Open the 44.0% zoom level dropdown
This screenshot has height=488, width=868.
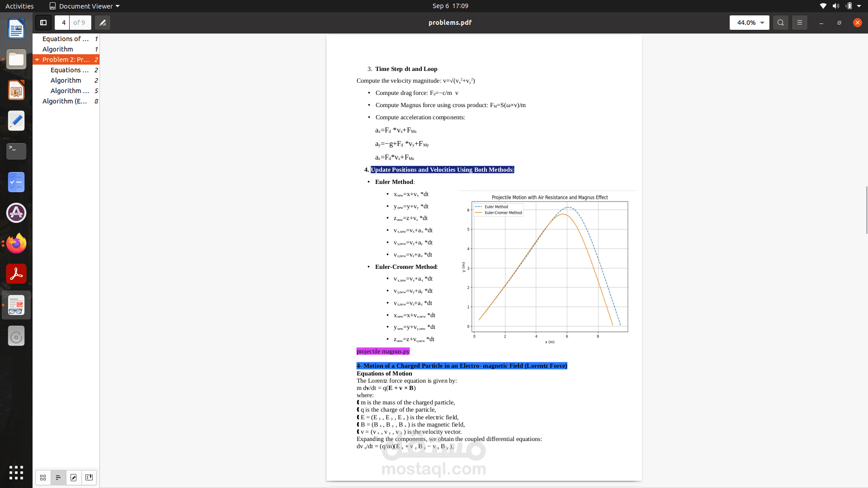749,23
